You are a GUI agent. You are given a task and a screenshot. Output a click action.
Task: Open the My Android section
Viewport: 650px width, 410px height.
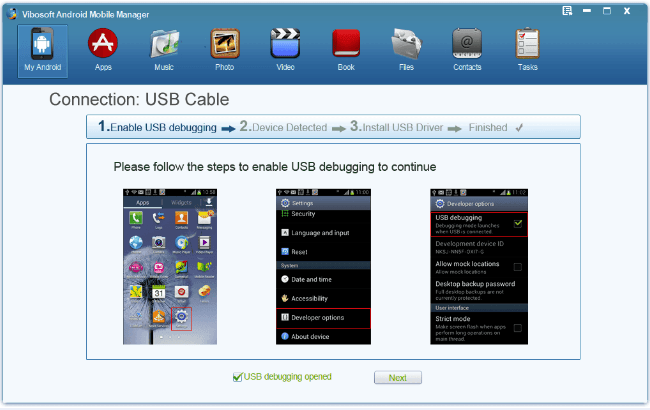pyautogui.click(x=42, y=51)
